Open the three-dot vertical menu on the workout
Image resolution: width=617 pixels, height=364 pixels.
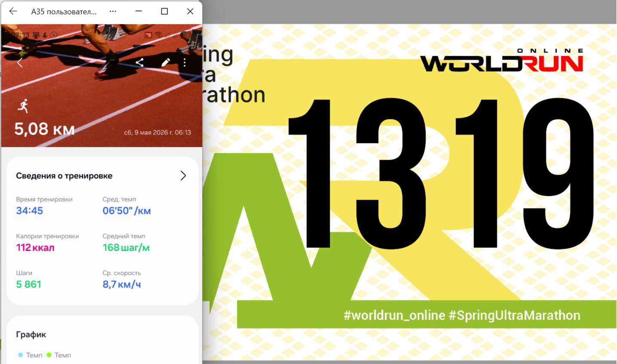pyautogui.click(x=185, y=63)
